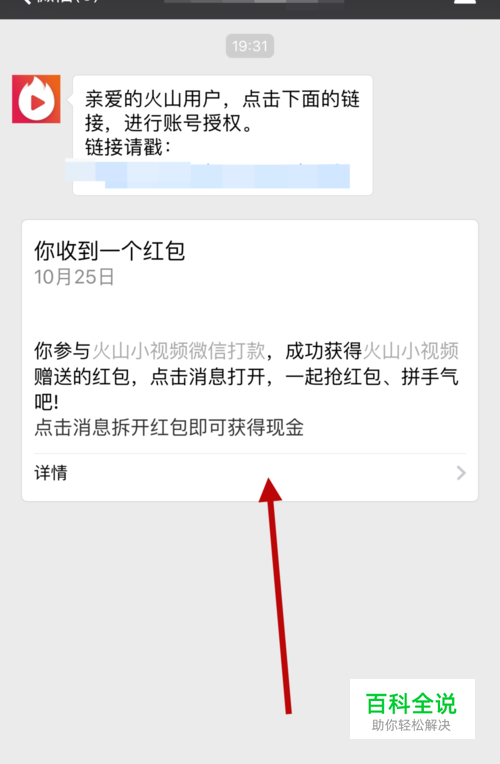Expand details via the chevron arrow
Viewport: 500px width, 764px height.
(x=461, y=473)
